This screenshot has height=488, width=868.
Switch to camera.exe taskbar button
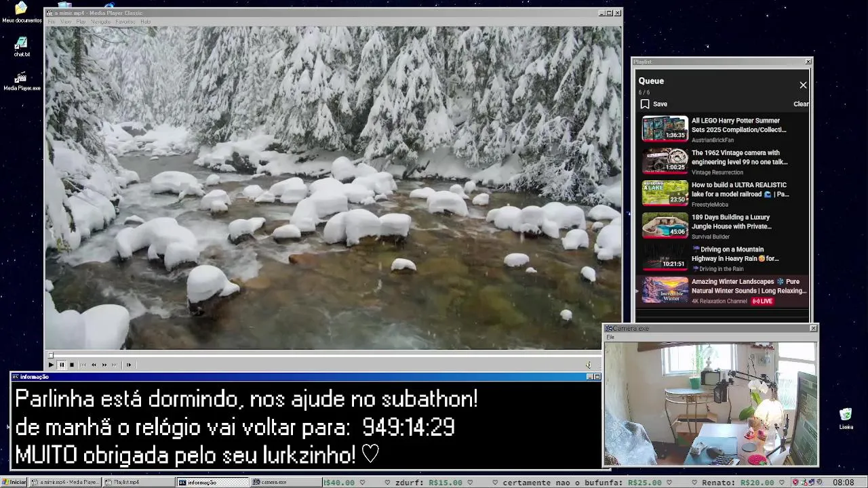(x=286, y=482)
